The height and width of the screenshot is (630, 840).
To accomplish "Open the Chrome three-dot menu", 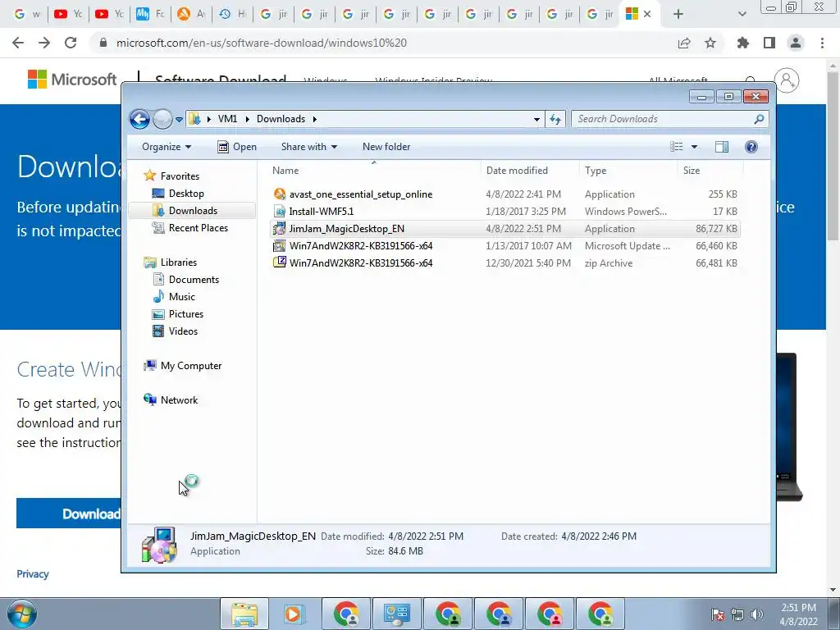I will tap(822, 43).
